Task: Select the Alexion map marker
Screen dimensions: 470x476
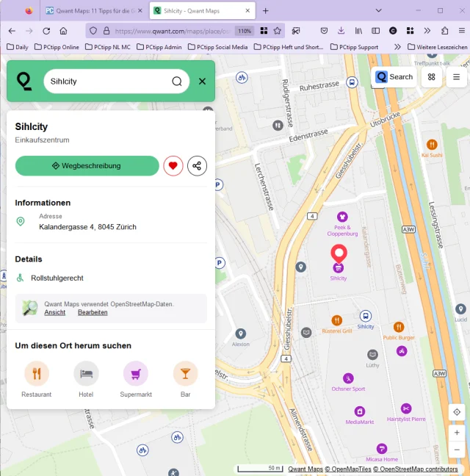Action: click(x=241, y=333)
